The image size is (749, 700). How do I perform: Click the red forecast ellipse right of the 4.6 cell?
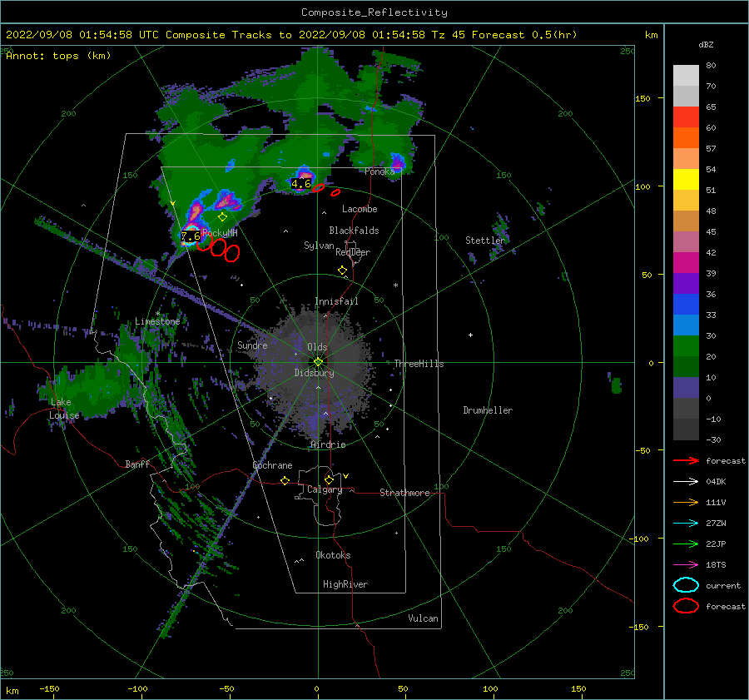tap(319, 188)
